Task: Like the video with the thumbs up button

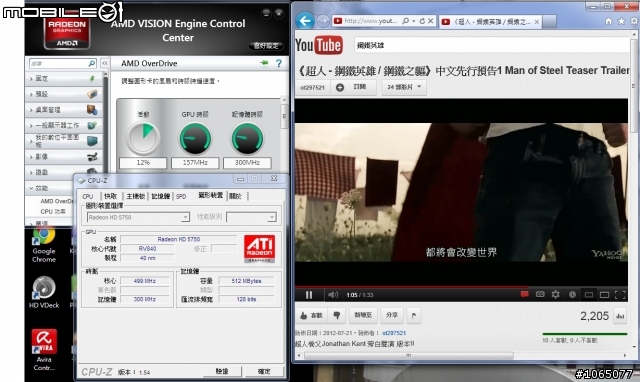Action: 311,315
